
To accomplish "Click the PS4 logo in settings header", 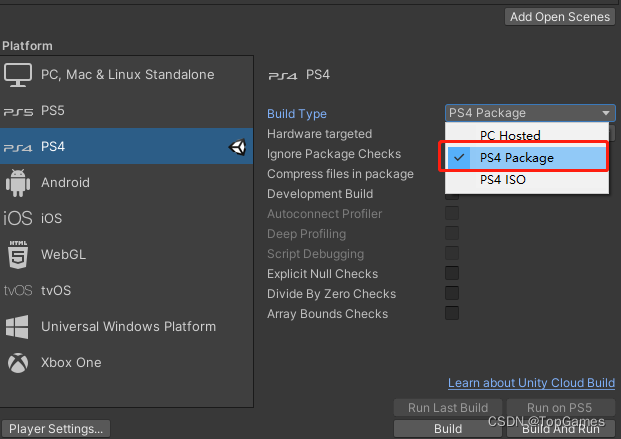I will (282, 76).
